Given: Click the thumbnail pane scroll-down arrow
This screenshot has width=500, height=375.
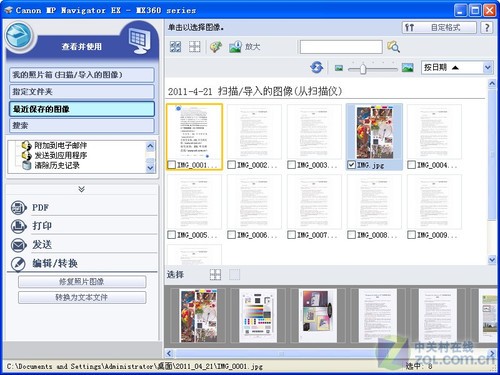Looking at the screenshot, I should pyautogui.click(x=492, y=260).
